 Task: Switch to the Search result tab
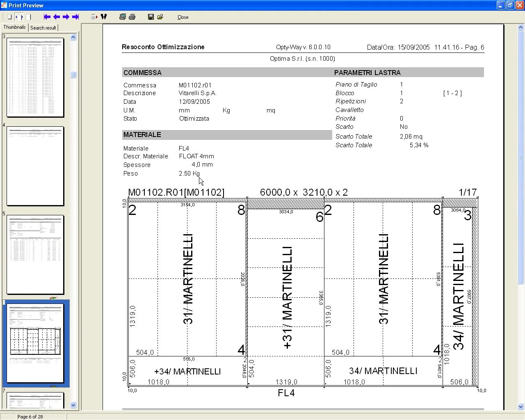point(43,28)
